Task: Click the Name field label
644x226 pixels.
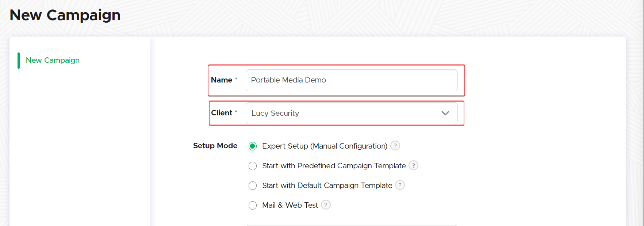Action: click(x=222, y=80)
